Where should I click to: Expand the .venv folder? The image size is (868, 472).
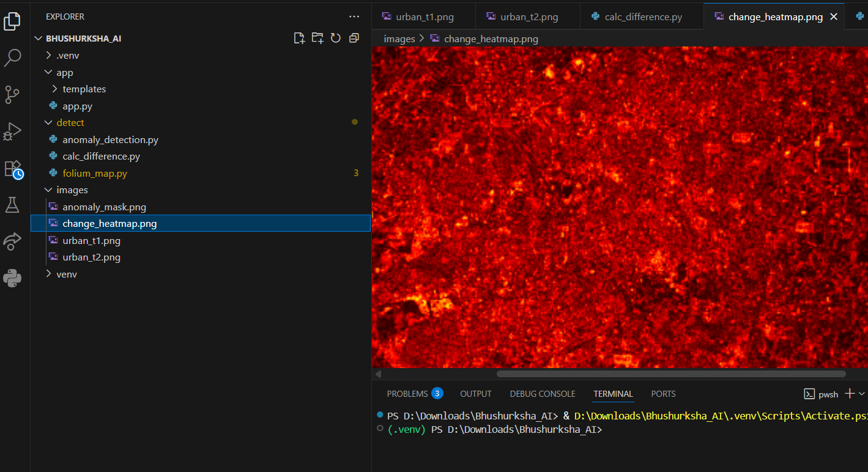coord(49,55)
